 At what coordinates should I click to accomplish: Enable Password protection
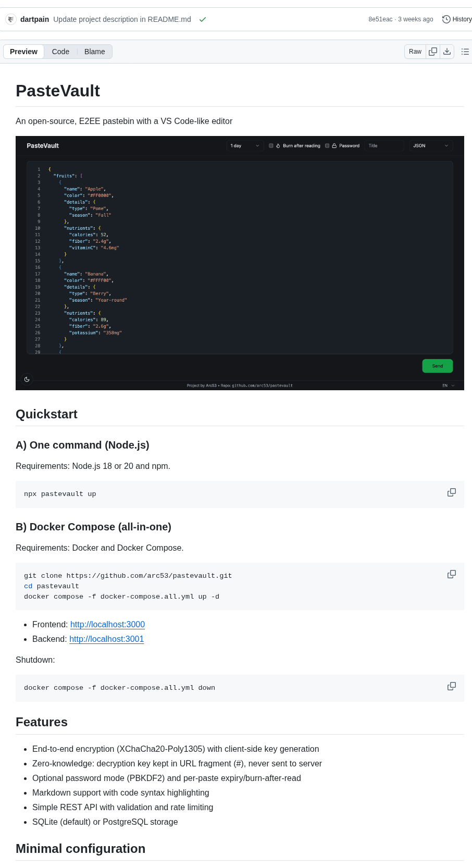327,146
